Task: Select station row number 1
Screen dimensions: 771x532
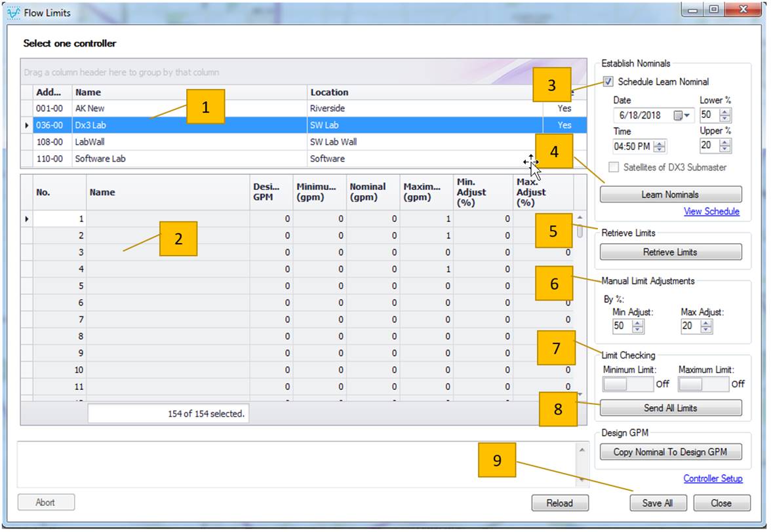Action: click(297, 219)
